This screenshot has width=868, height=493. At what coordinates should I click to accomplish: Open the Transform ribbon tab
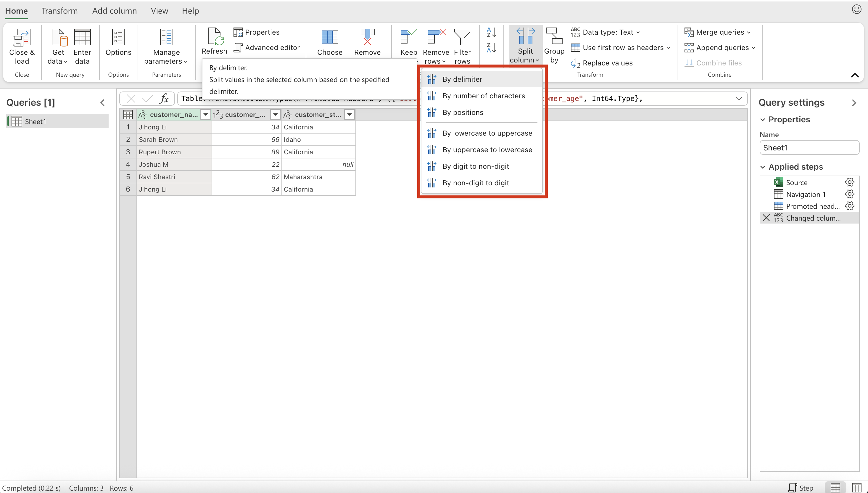tap(59, 11)
